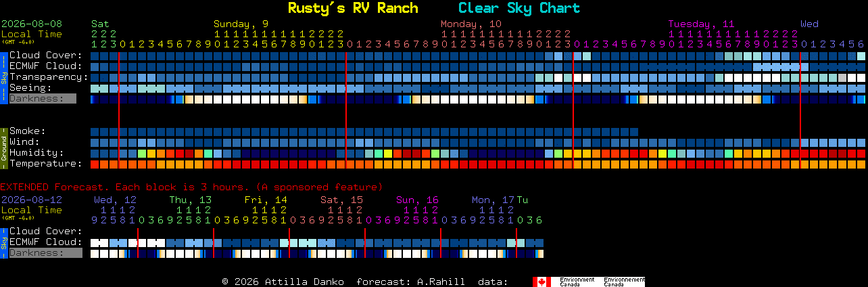Select the Sunday, 9 day header

tap(241, 24)
